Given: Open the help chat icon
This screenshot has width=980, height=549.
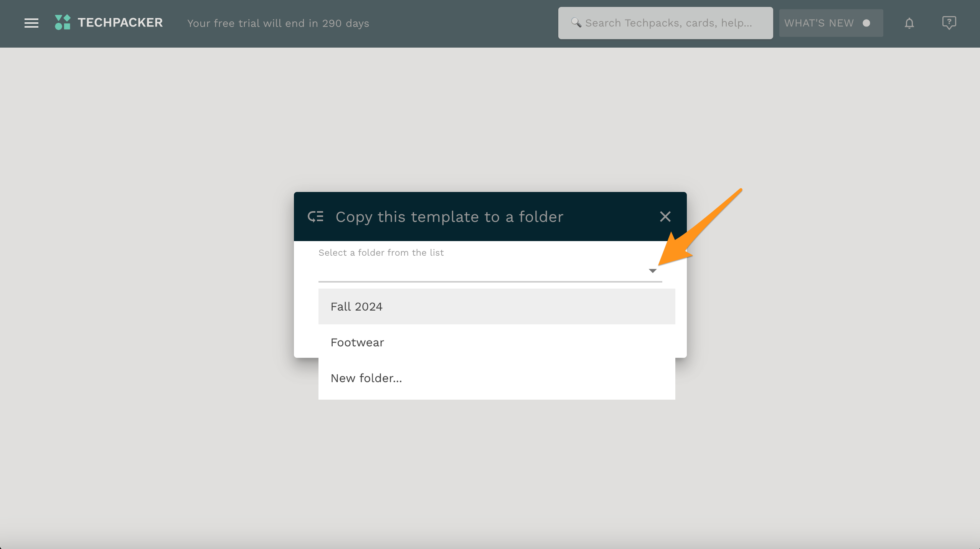Looking at the screenshot, I should [x=949, y=23].
